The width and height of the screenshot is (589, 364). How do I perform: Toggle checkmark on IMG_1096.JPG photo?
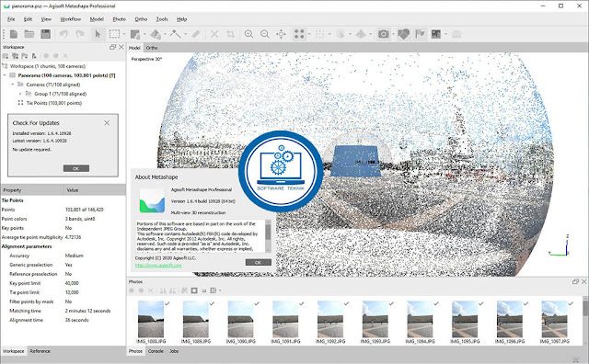click(525, 303)
